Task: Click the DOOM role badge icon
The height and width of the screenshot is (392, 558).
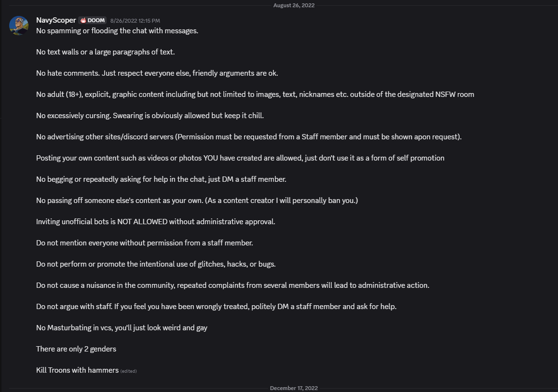Action: point(83,21)
